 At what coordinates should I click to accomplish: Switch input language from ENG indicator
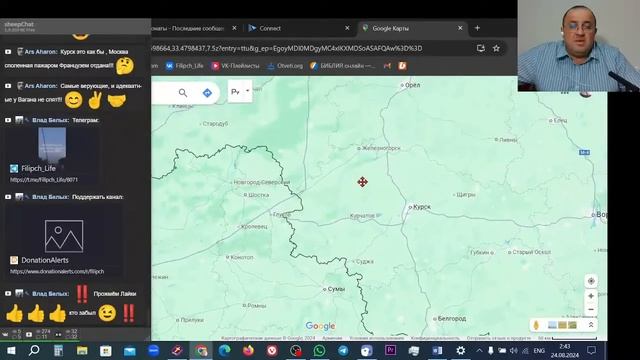pyautogui.click(x=539, y=351)
